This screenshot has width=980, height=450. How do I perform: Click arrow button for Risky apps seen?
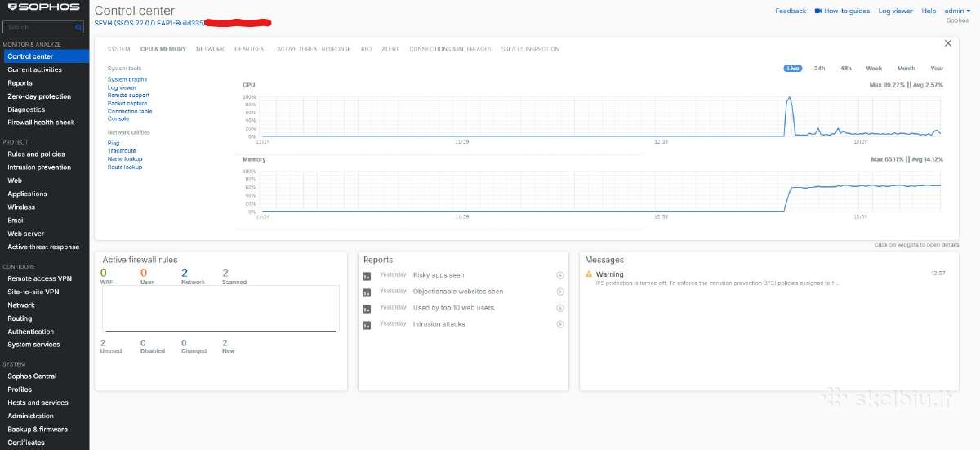pyautogui.click(x=560, y=275)
